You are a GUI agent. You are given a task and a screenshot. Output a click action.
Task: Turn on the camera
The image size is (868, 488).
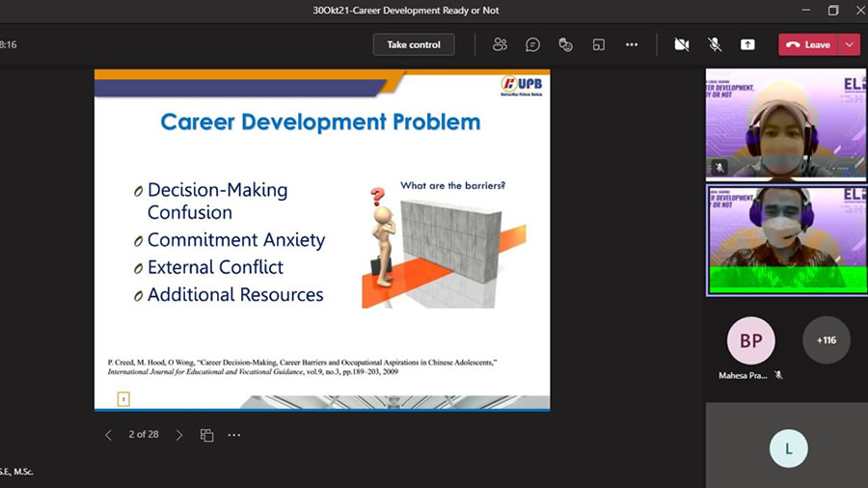click(682, 44)
